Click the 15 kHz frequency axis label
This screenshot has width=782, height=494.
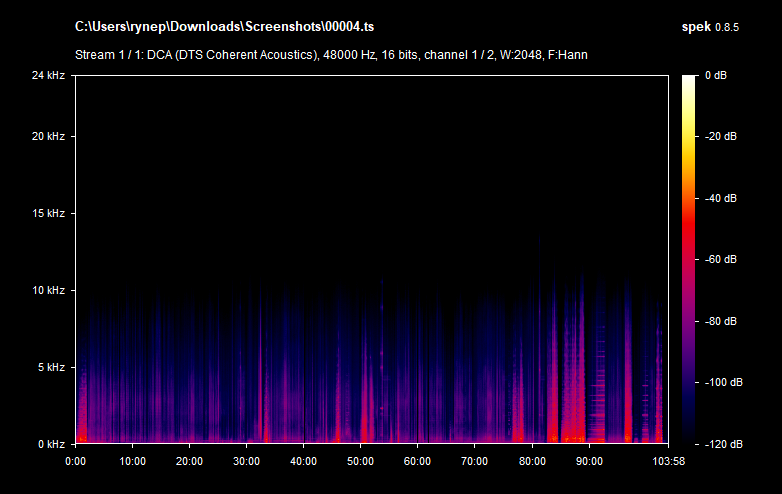pyautogui.click(x=47, y=213)
